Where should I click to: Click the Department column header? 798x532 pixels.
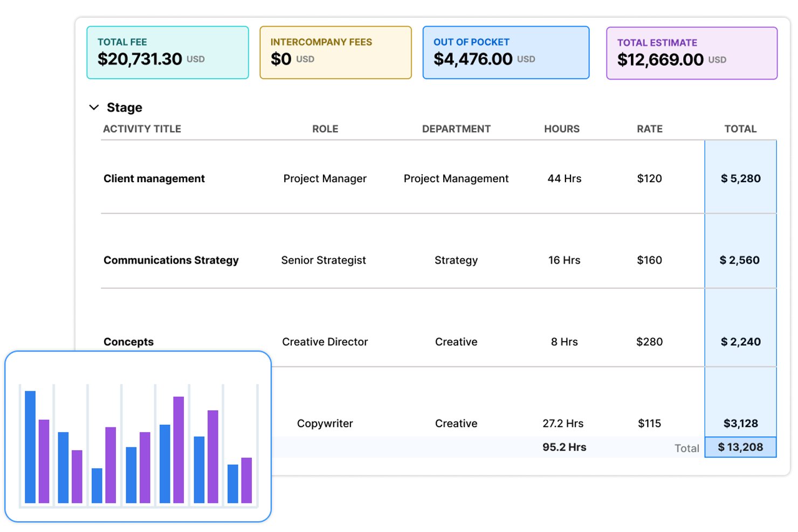[x=456, y=129]
